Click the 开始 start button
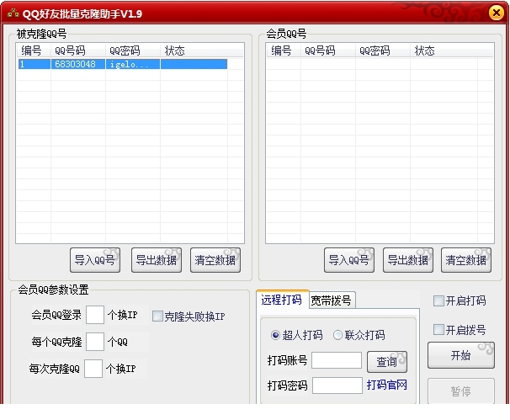Screen dimensions: 510x420 point(461,355)
